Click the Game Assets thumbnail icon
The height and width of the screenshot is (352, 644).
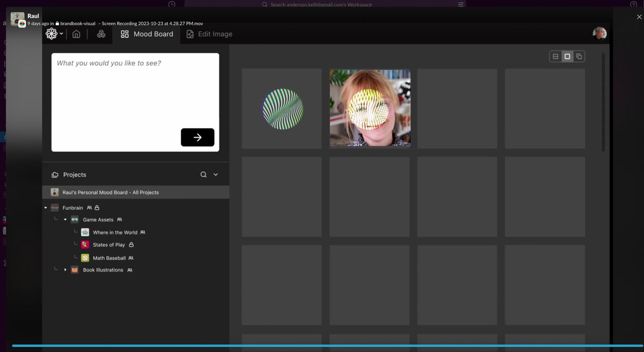tap(75, 219)
